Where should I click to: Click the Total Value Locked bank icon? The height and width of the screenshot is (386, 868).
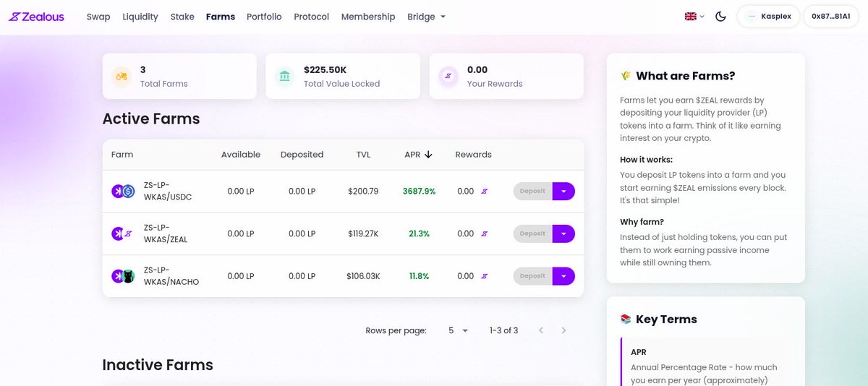[x=285, y=77]
